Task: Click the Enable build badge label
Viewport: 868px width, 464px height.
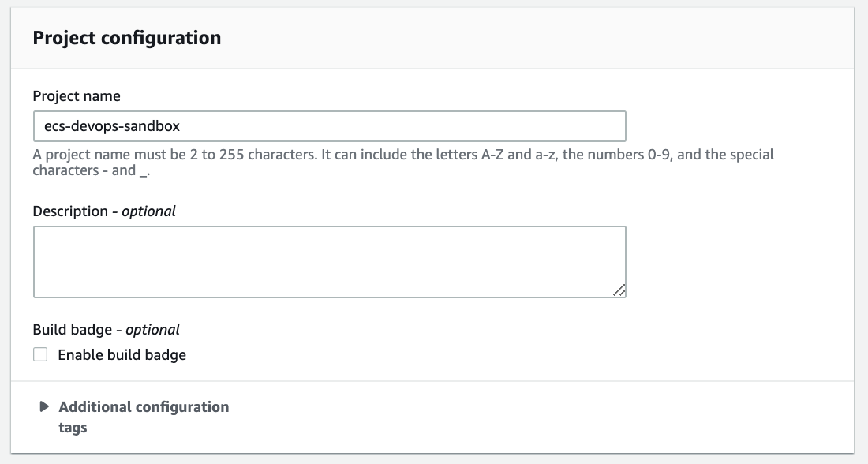Action: 122,354
